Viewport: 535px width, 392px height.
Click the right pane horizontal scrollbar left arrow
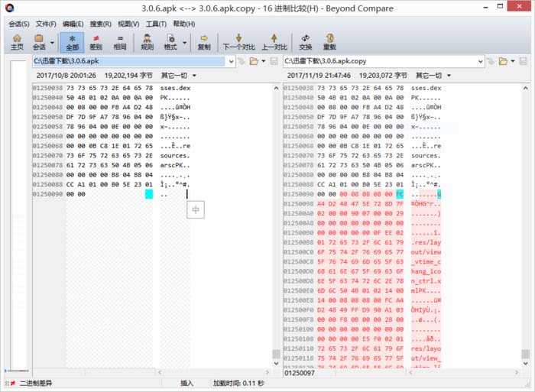click(410, 372)
